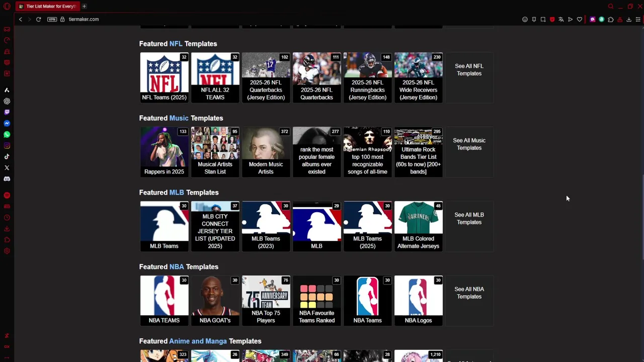Open NBA Favourite Teams Ranked template
644x362 pixels.
pyautogui.click(x=316, y=301)
